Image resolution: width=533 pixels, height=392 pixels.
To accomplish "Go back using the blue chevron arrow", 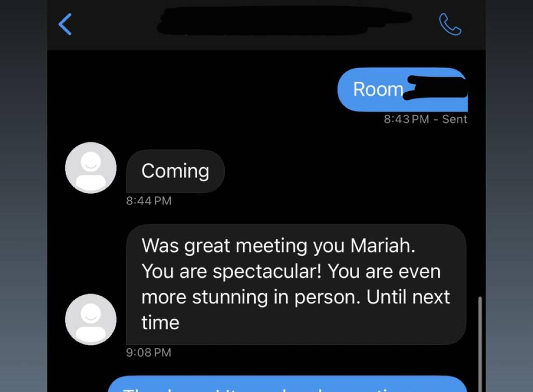I will 65,24.
